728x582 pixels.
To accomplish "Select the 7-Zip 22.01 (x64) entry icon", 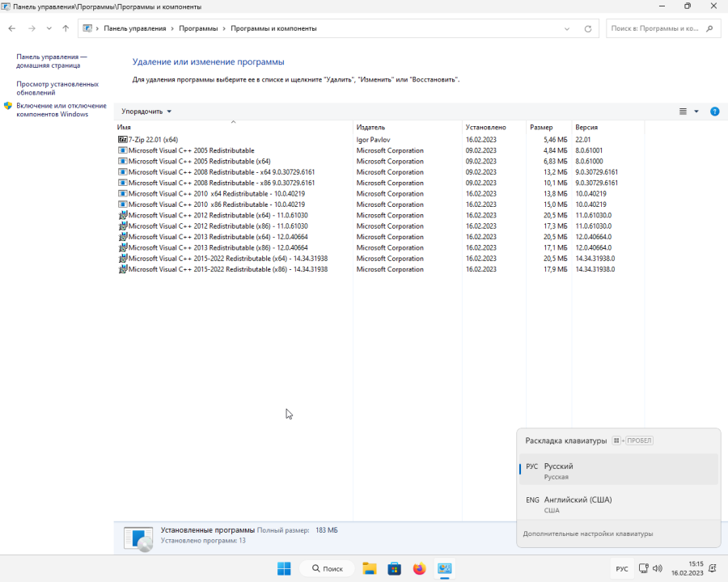I will 123,139.
